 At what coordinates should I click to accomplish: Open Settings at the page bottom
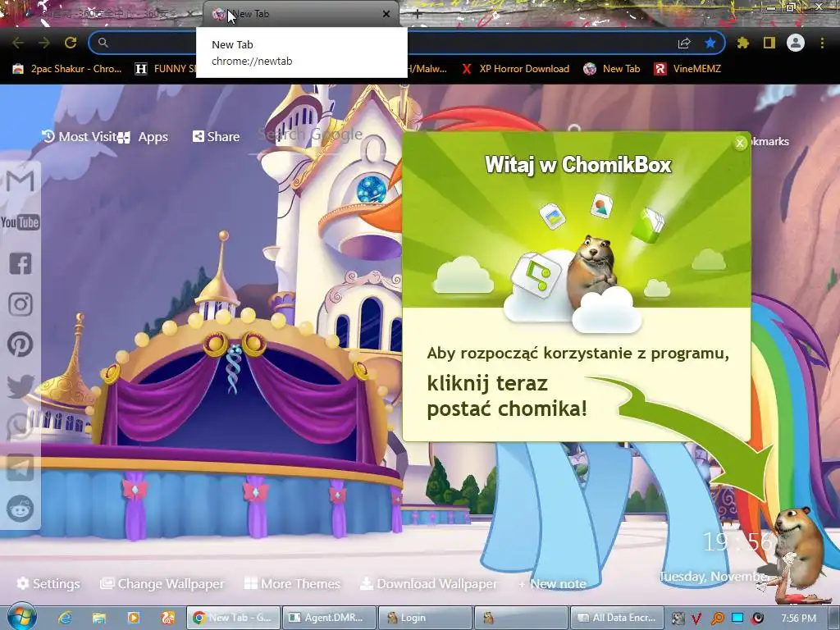click(x=48, y=583)
